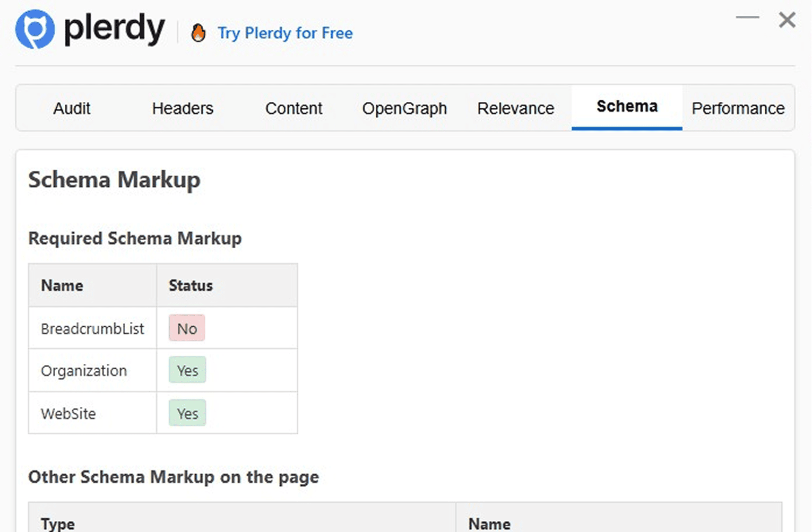This screenshot has height=532, width=812.
Task: Select the WebSite row name
Action: (68, 414)
